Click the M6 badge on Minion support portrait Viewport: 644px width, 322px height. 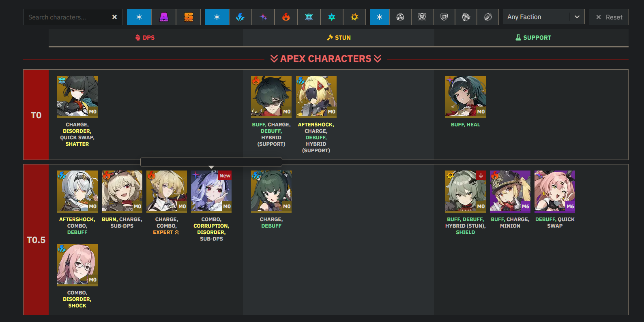(x=526, y=207)
